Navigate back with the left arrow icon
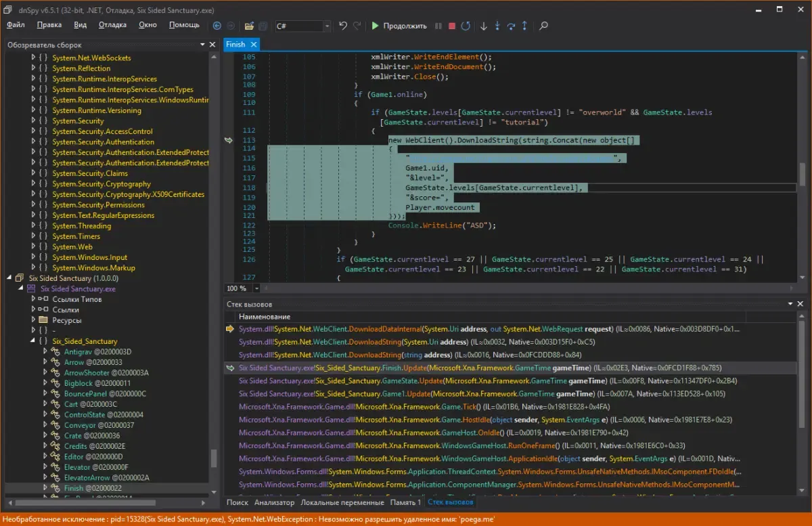This screenshot has width=812, height=526. click(217, 26)
